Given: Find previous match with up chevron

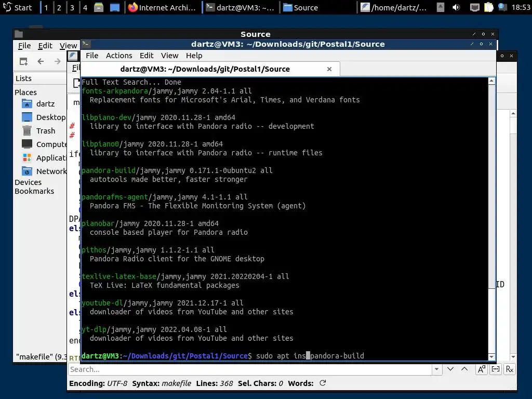Looking at the screenshot, I should 464,369.
